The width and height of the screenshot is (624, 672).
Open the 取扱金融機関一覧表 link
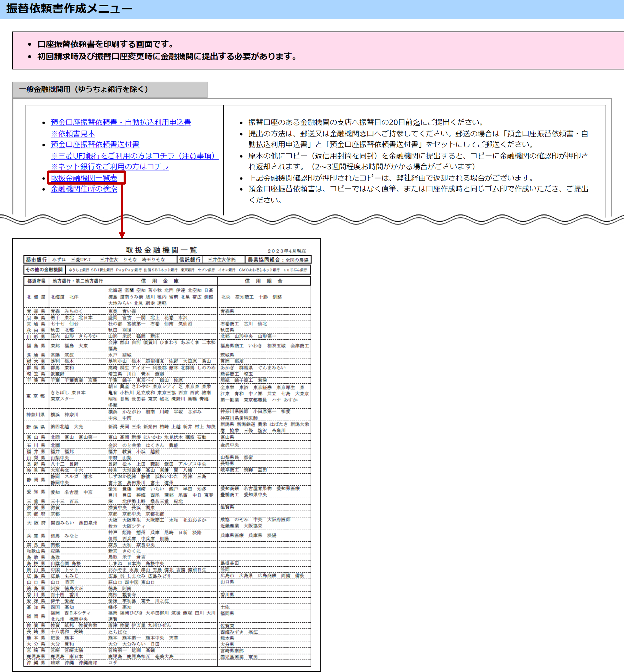[x=84, y=178]
